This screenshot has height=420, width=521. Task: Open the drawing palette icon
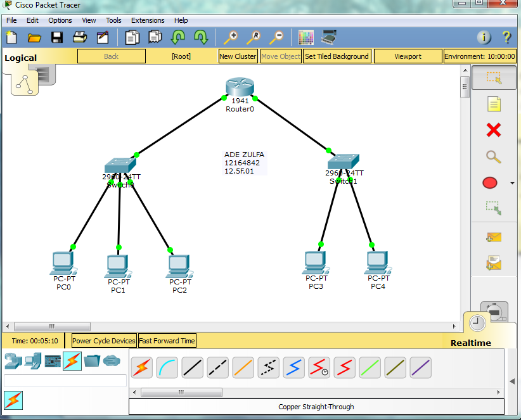click(306, 37)
